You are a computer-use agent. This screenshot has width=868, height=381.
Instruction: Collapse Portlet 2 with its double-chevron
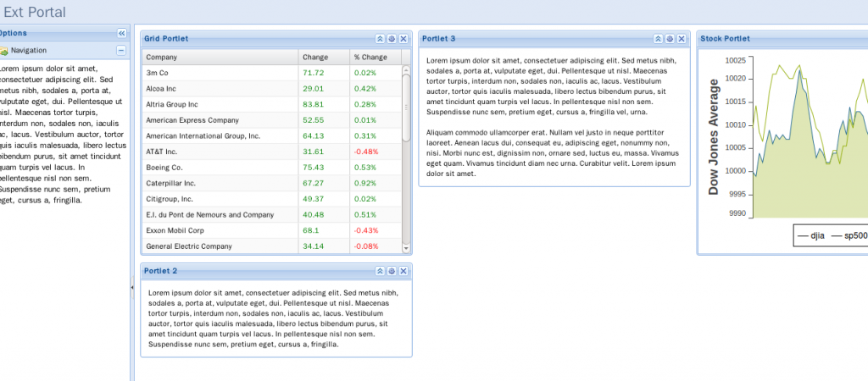[x=380, y=271]
